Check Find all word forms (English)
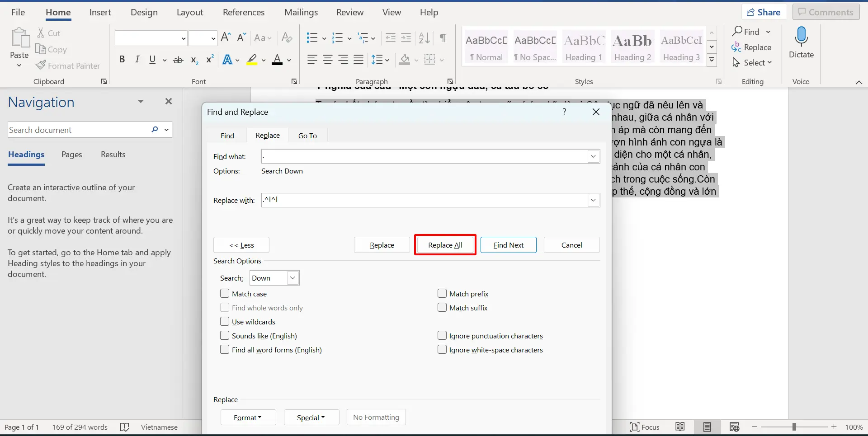The image size is (868, 436). click(225, 349)
